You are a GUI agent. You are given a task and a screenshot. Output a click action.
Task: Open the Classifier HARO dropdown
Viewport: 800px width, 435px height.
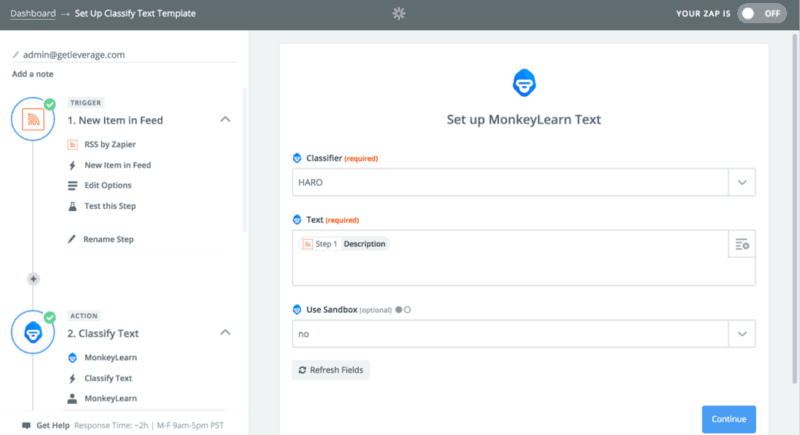(523, 182)
